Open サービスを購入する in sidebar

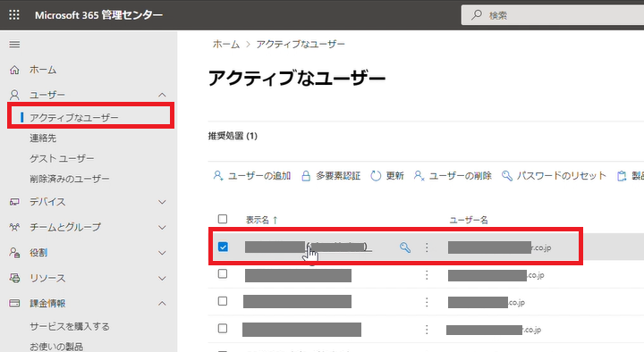tap(70, 327)
